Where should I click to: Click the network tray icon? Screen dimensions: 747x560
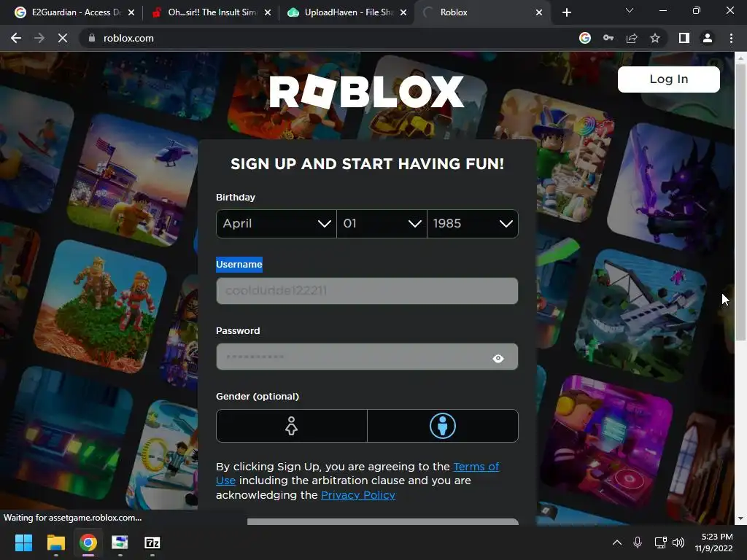click(660, 542)
